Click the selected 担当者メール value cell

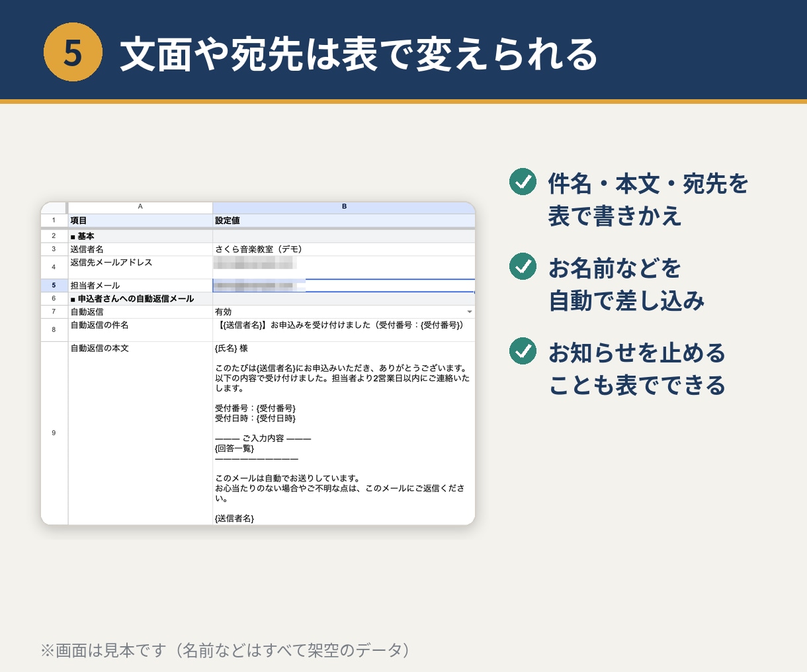click(344, 286)
